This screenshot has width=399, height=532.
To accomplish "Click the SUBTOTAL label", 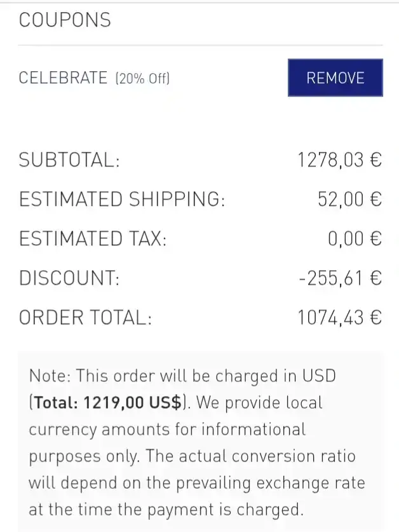I will (x=69, y=160).
